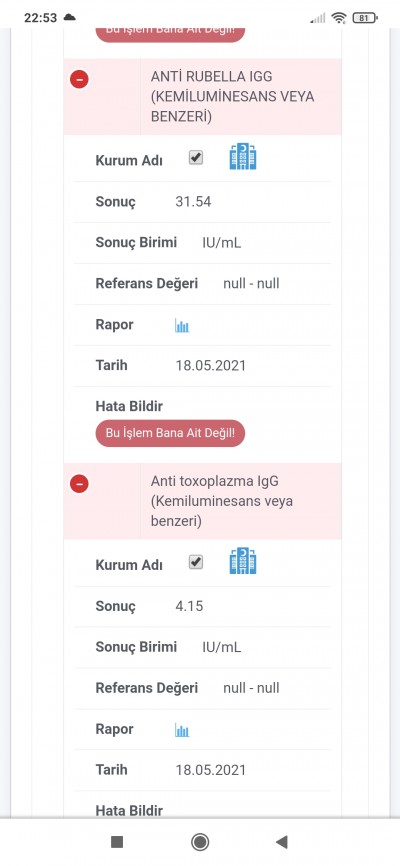This screenshot has width=400, height=866.
Task: Toggle Kurum Adı checkbox in Rubella section
Action: click(x=196, y=158)
